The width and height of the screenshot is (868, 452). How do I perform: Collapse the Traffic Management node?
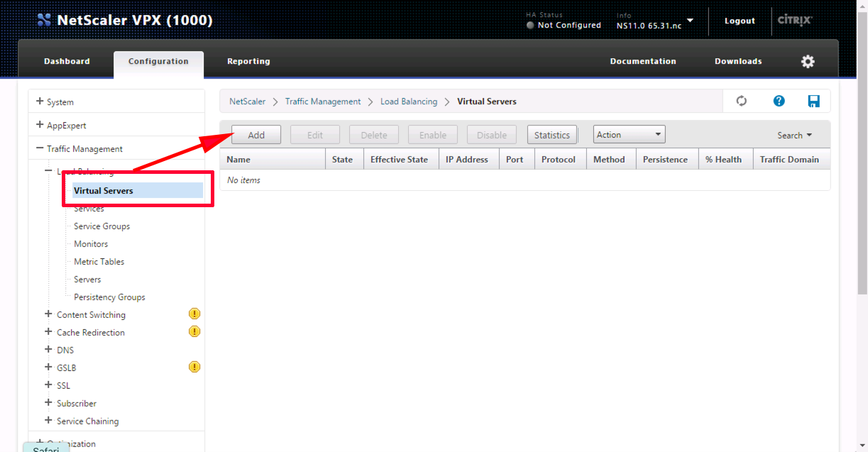40,148
